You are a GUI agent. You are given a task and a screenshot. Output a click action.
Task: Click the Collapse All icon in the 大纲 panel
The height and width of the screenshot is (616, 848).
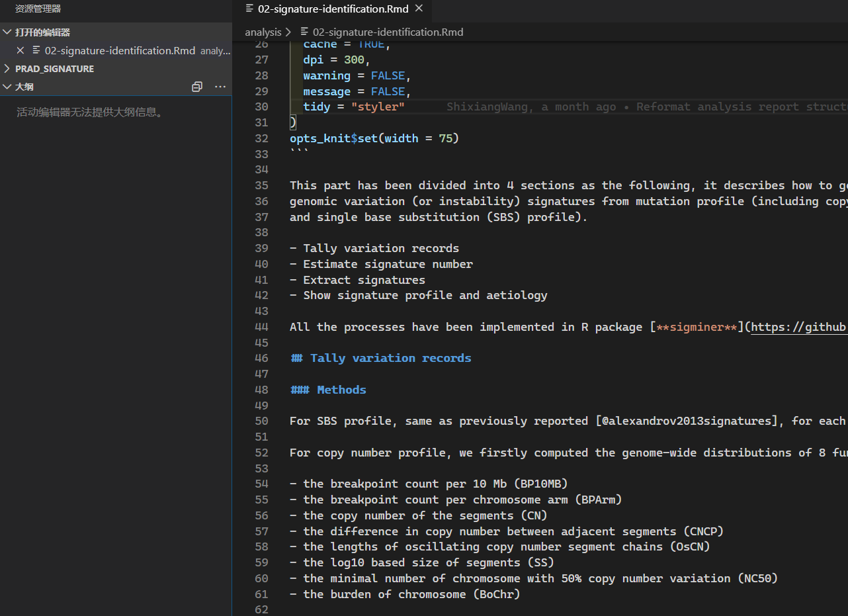coord(196,87)
